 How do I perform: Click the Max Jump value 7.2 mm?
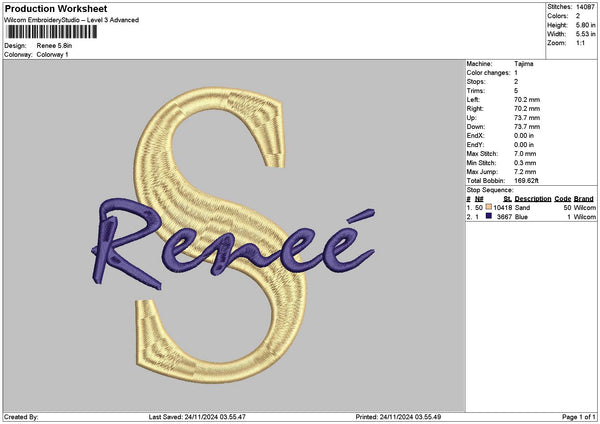tap(525, 172)
